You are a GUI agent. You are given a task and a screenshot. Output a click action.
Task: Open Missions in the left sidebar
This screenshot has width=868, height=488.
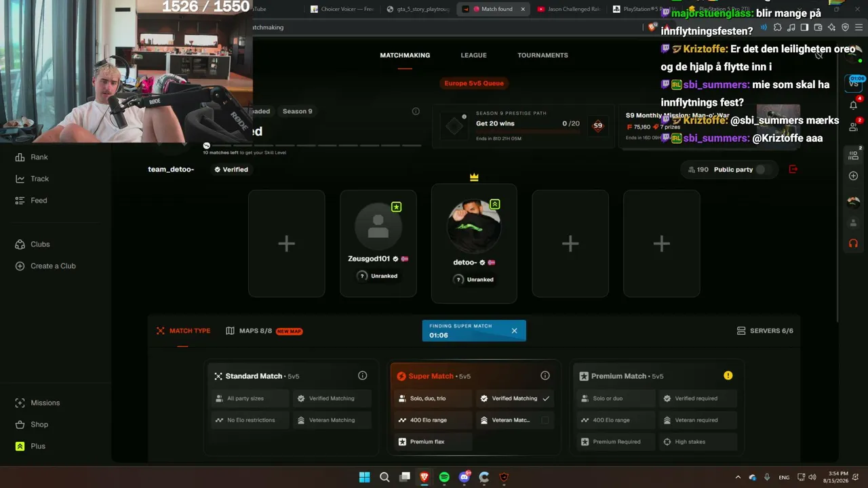37,403
